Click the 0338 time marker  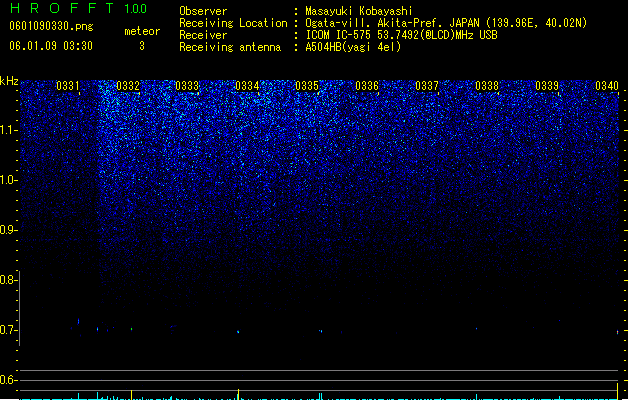point(487,86)
